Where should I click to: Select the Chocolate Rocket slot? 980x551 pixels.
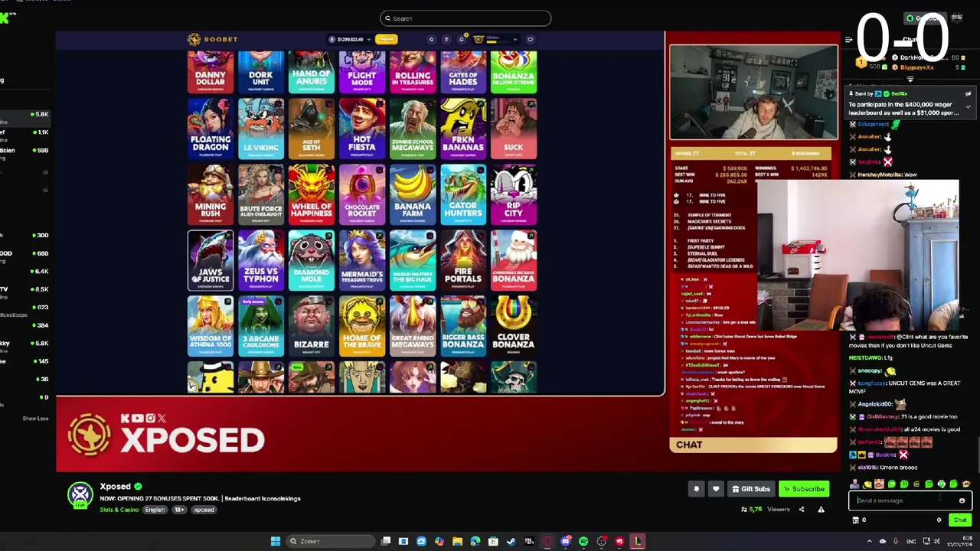coord(362,194)
